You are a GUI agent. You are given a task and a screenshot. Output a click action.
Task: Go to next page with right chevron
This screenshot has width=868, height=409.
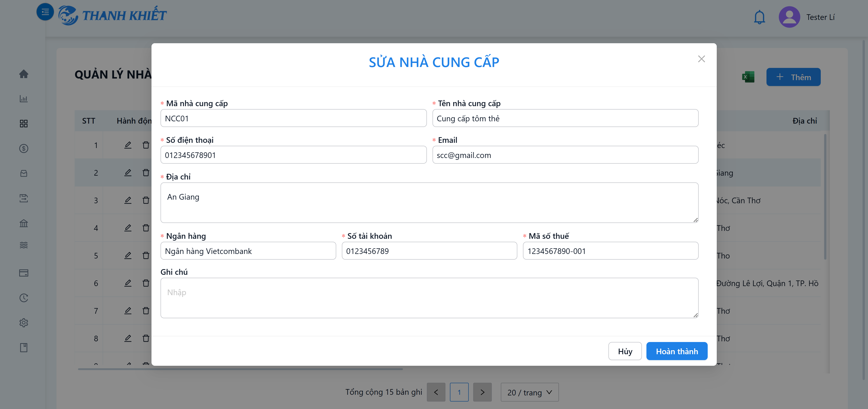point(482,392)
